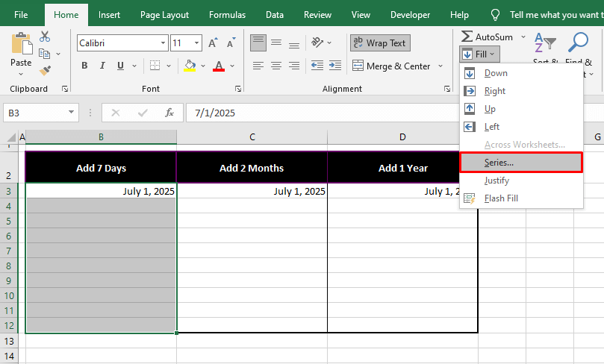Choose Fill Down option
This screenshot has height=364, width=604.
pos(521,73)
